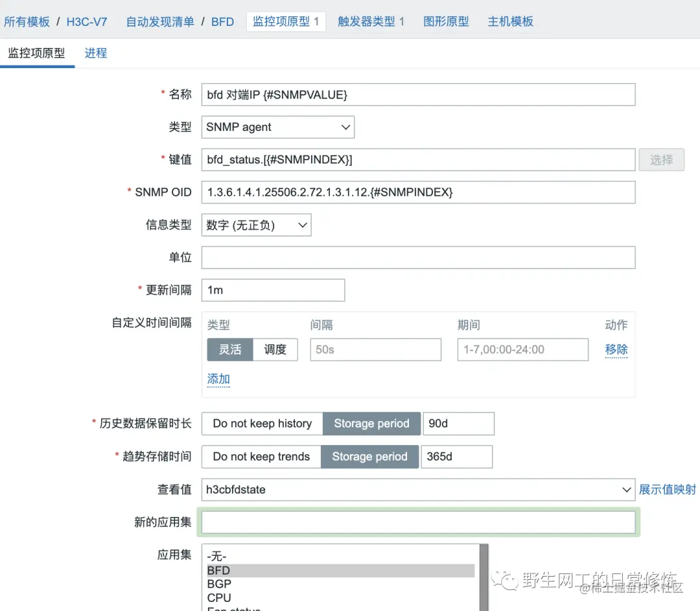Select the 灵活 interval type

point(230,350)
